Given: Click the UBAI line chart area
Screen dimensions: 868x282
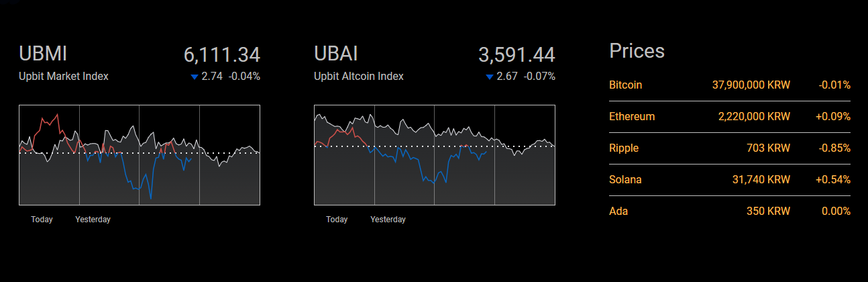Looking at the screenshot, I should [435, 155].
